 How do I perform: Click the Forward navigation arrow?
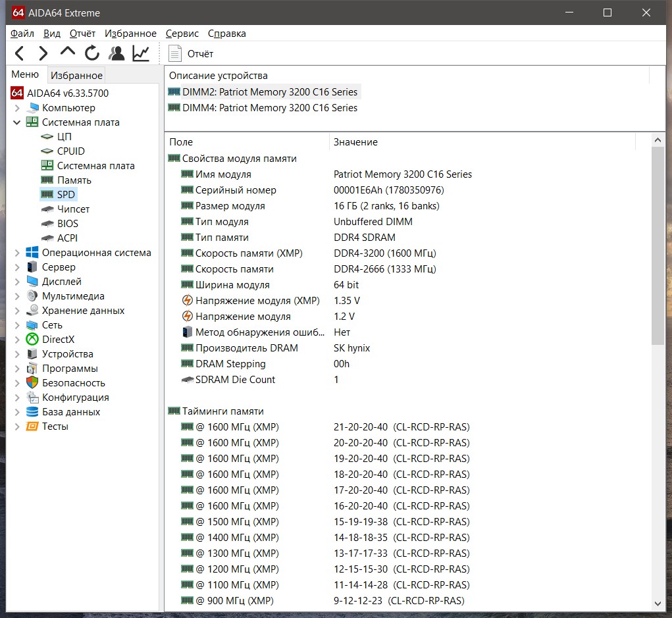point(43,53)
